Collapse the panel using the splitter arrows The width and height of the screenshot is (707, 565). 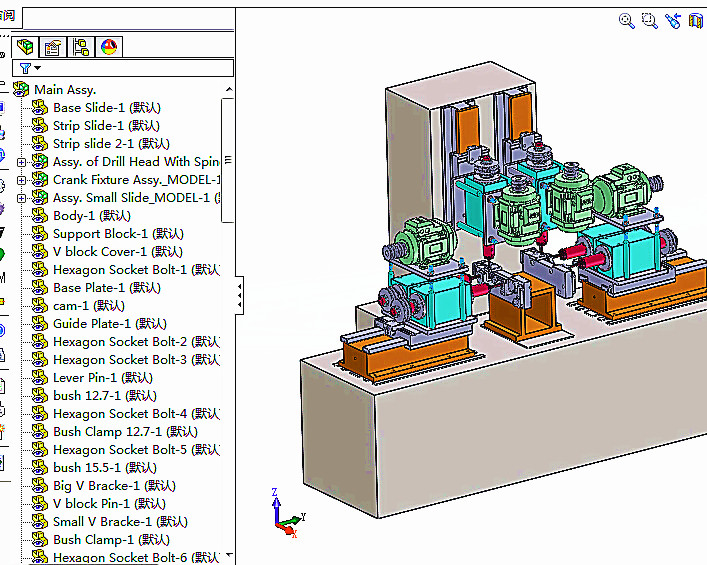pyautogui.click(x=239, y=295)
